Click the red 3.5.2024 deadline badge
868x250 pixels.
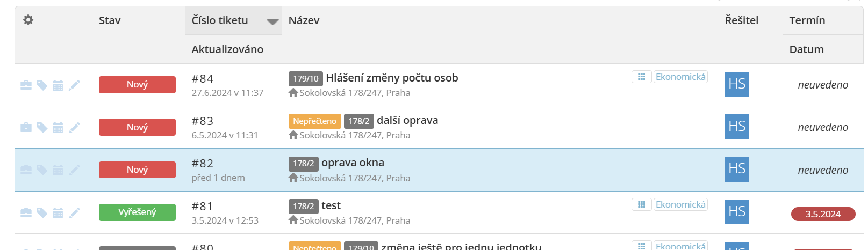pyautogui.click(x=823, y=214)
